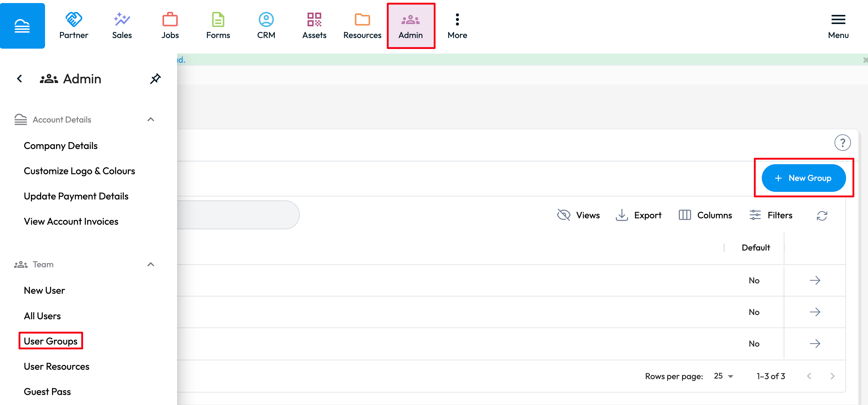Open the help question mark icon
The width and height of the screenshot is (868, 405).
point(842,143)
